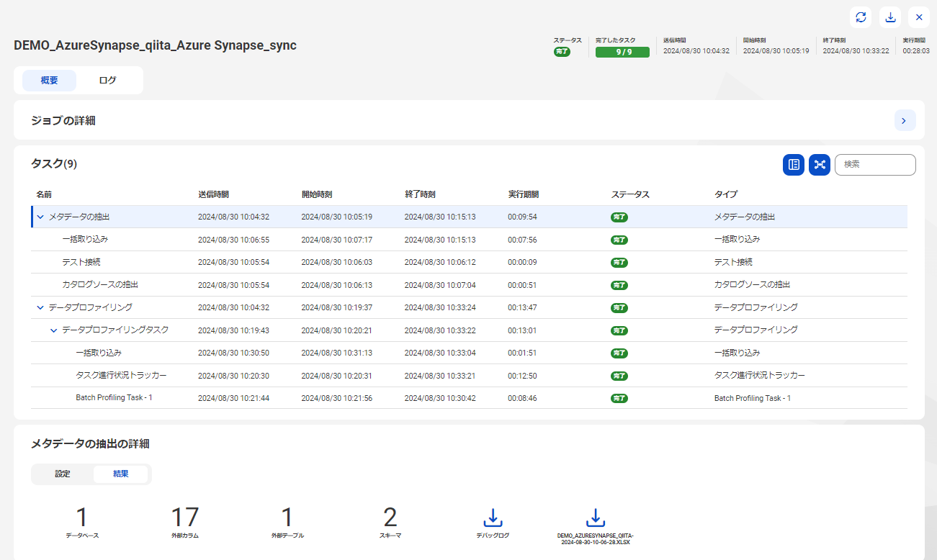Screen dimensions: 937x560
Task: Click the 完了 status badge near ステータス
Action: tap(562, 52)
